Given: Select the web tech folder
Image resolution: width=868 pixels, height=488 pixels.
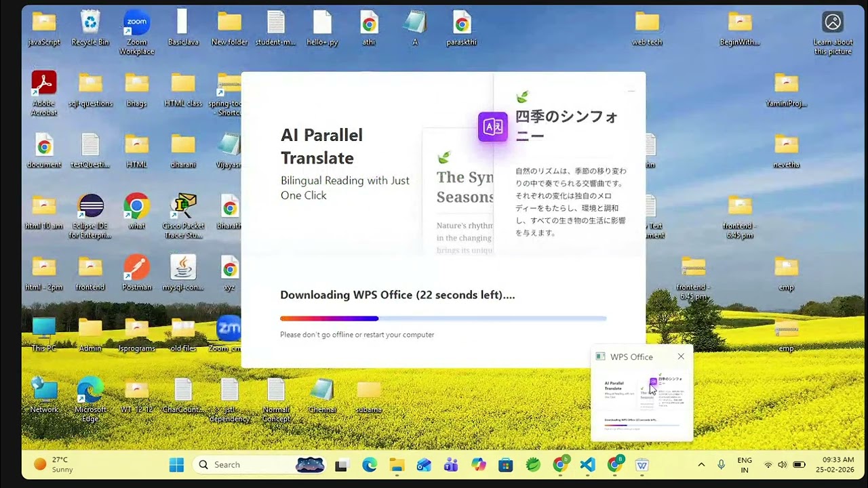Looking at the screenshot, I should coord(647,28).
